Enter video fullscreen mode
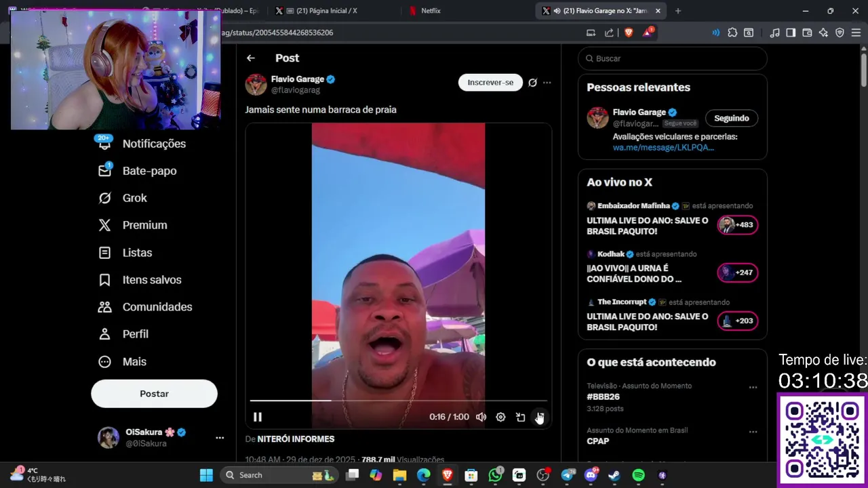Image resolution: width=868 pixels, height=488 pixels. tap(540, 417)
